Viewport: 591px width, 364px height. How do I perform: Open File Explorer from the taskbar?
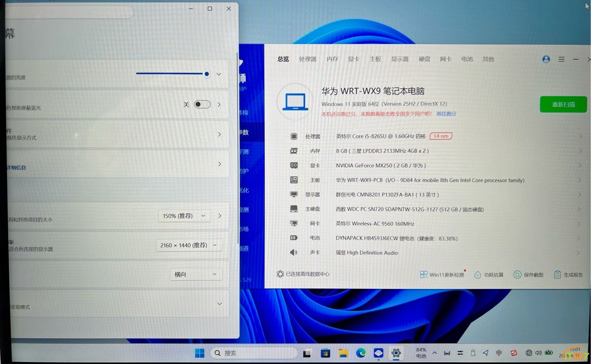pos(343,353)
